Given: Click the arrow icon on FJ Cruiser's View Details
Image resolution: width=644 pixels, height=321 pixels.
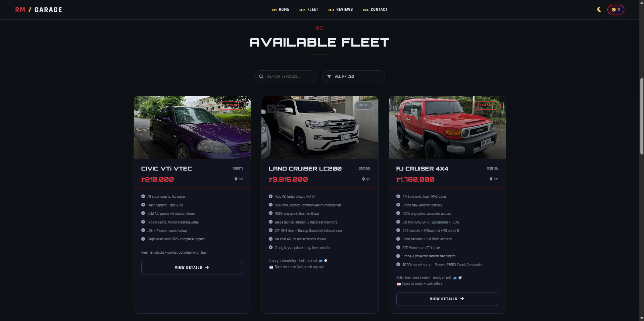Looking at the screenshot, I should [462, 299].
